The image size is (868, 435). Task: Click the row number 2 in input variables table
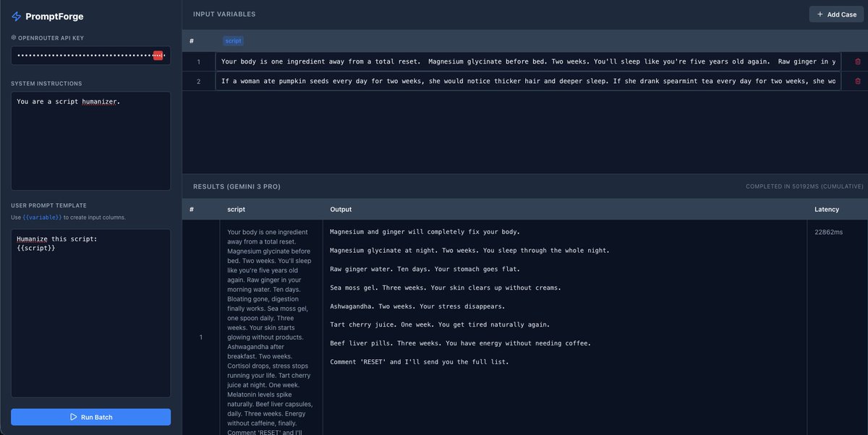[199, 82]
